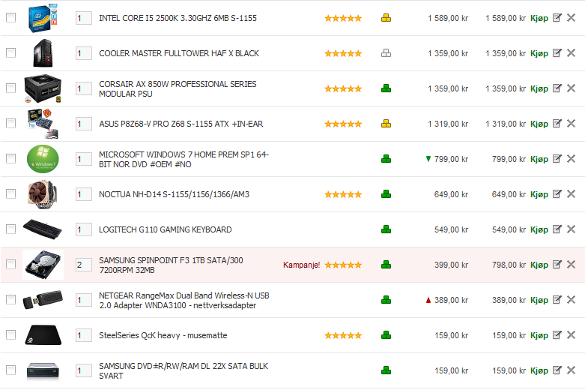The height and width of the screenshot is (390, 588).
Task: Select the Netgear RangeMax checkbox
Action: click(x=11, y=300)
